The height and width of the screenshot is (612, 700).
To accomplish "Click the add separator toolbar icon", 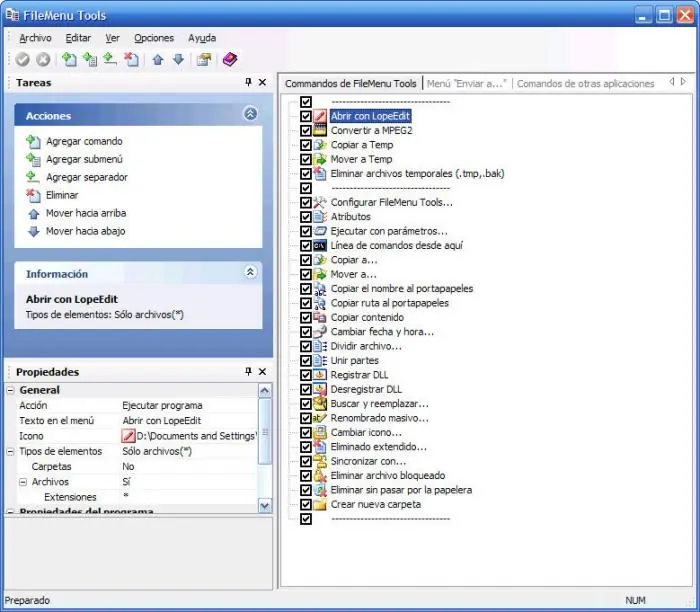I will pyautogui.click(x=110, y=59).
